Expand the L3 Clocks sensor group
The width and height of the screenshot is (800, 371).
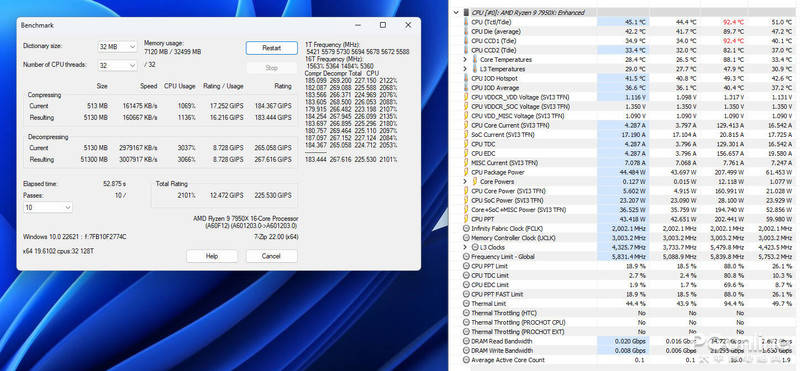(x=465, y=247)
